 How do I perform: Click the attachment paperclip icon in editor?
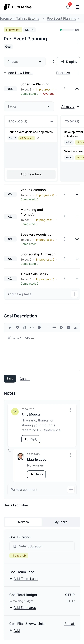click(x=10, y=327)
